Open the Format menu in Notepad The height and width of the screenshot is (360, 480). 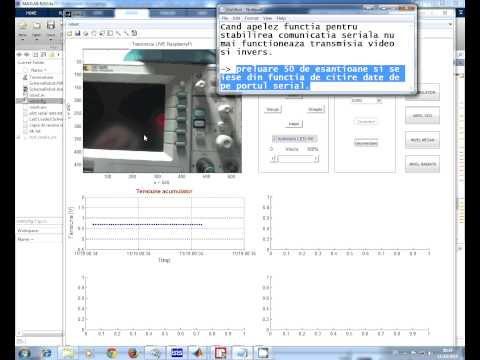(251, 18)
